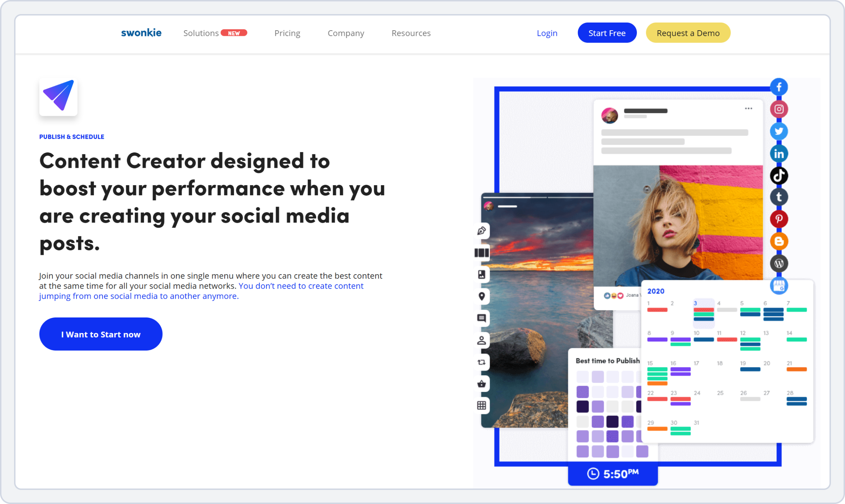Expand the Resources menu
Viewport: 845px width, 504px height.
(411, 33)
